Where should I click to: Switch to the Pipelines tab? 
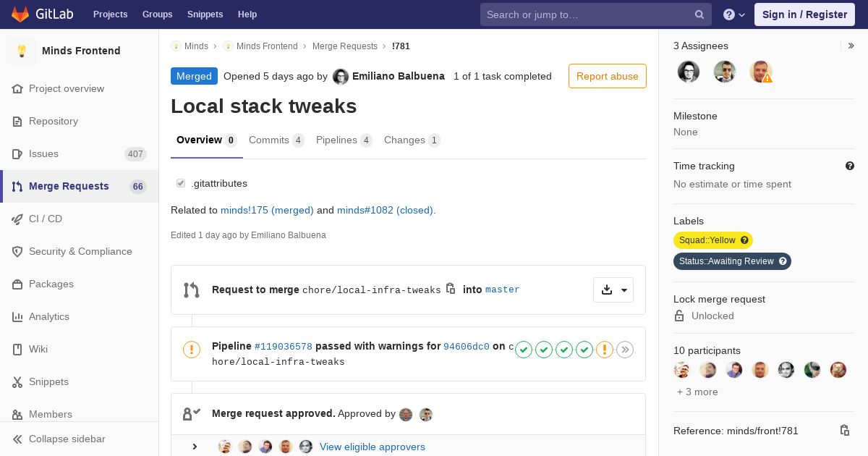(x=344, y=140)
